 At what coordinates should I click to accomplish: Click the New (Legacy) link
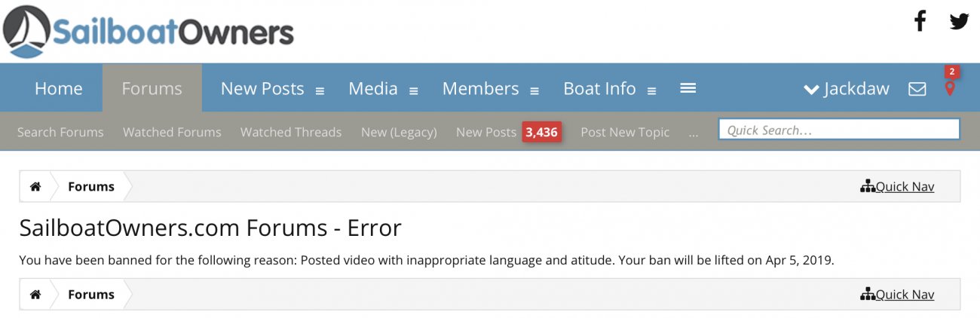(399, 132)
